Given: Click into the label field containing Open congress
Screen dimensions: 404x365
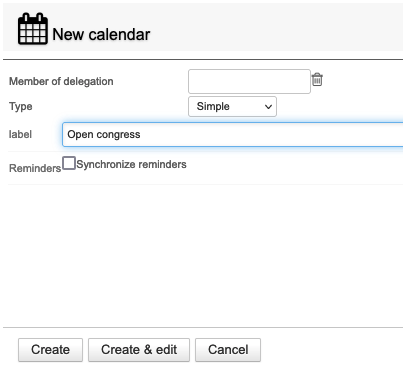Looking at the screenshot, I should [x=233, y=134].
